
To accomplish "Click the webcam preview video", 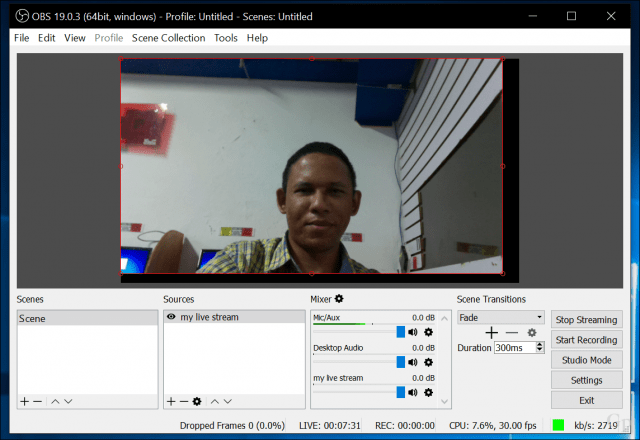I will (x=311, y=166).
